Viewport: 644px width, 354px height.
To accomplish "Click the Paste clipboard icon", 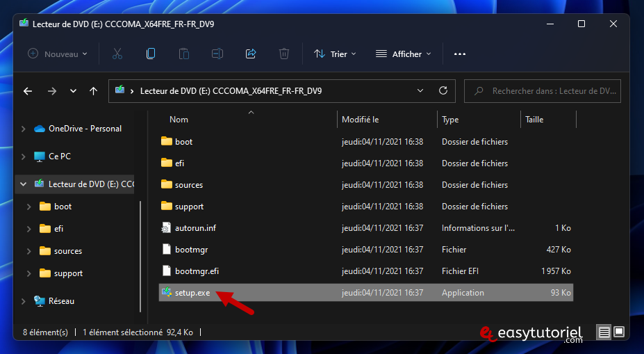I will (x=184, y=54).
